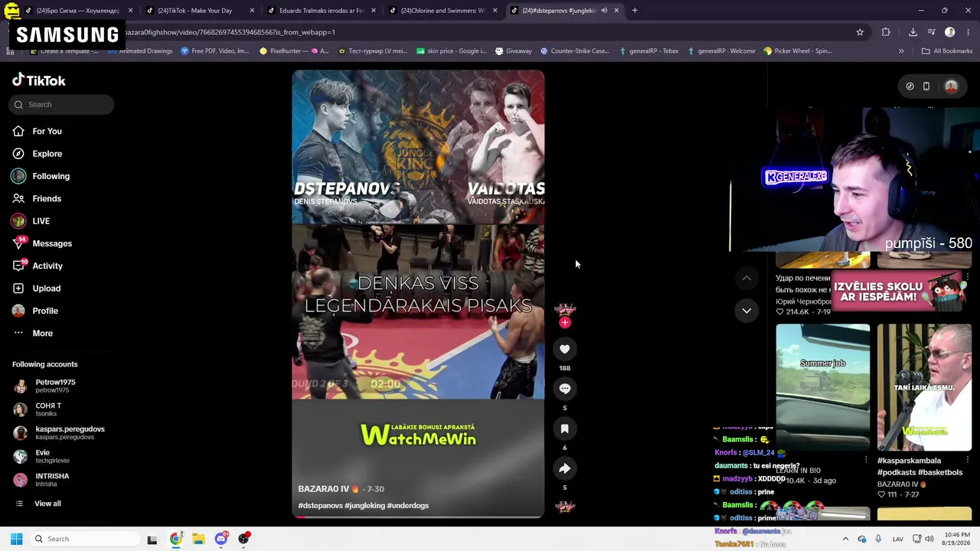The height and width of the screenshot is (551, 980).
Task: Show more bookmarks with the chevron
Action: (x=901, y=51)
